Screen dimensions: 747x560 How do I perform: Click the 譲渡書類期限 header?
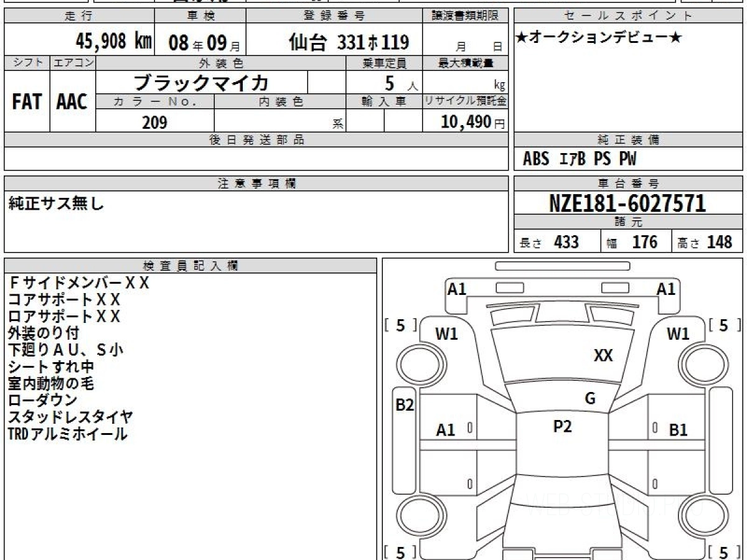[x=465, y=16]
